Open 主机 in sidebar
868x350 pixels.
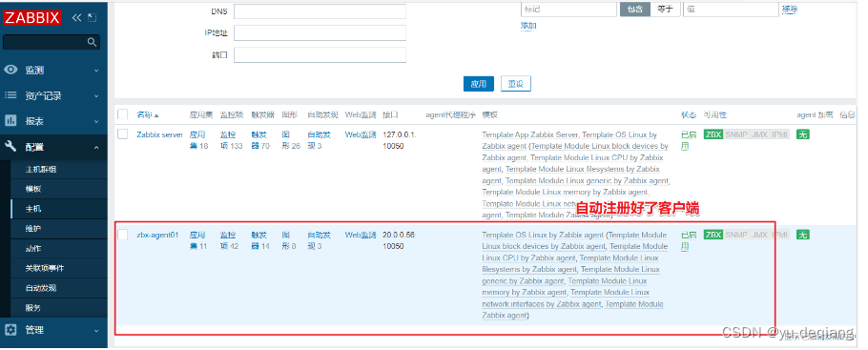pyautogui.click(x=33, y=209)
